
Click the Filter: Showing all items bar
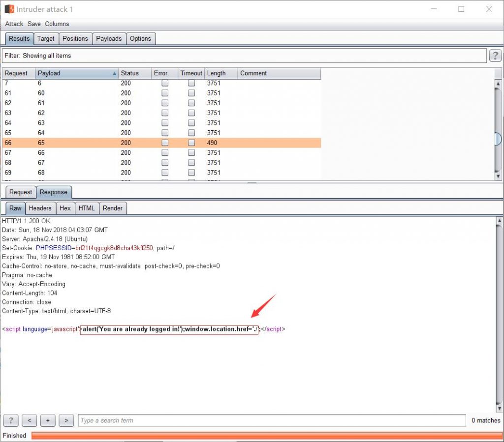(244, 56)
